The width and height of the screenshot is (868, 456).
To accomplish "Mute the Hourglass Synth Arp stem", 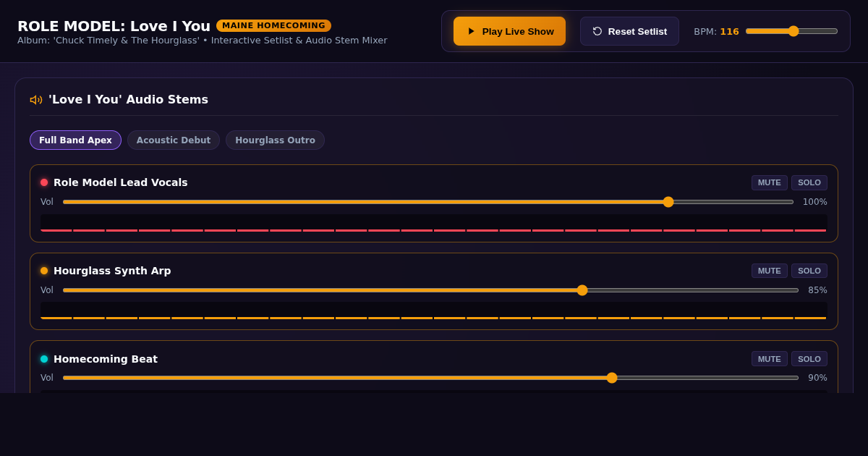I will pos(770,271).
